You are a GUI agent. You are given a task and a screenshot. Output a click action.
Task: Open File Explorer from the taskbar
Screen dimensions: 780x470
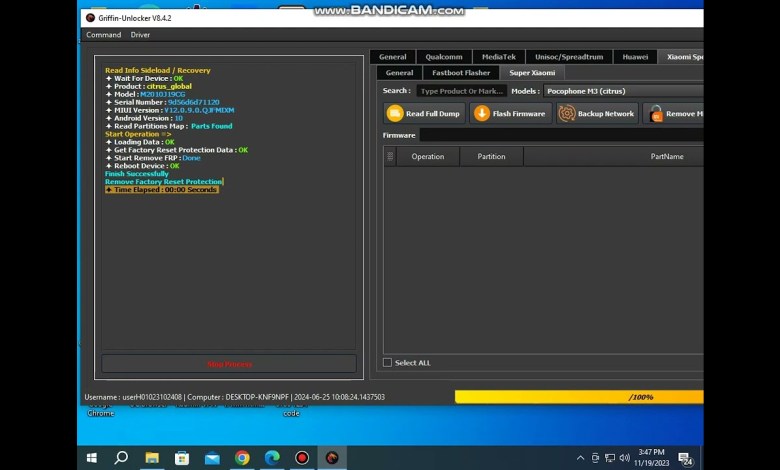pyautogui.click(x=152, y=458)
